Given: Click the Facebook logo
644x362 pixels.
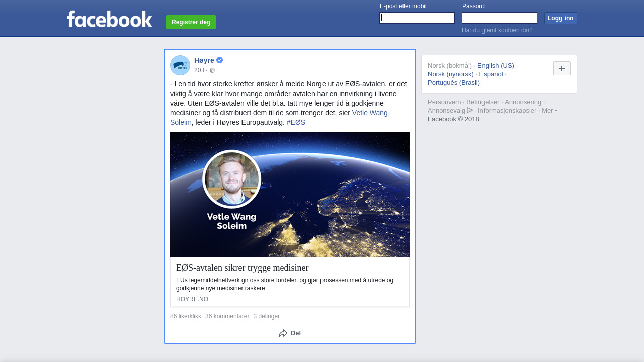Looking at the screenshot, I should (x=109, y=19).
